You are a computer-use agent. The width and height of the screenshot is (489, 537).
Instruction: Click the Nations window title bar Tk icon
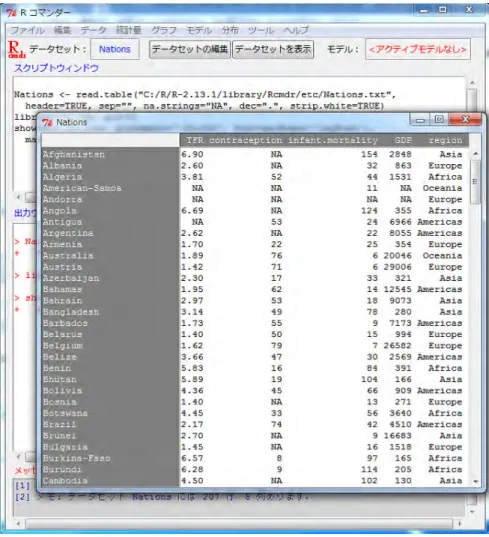click(x=47, y=122)
